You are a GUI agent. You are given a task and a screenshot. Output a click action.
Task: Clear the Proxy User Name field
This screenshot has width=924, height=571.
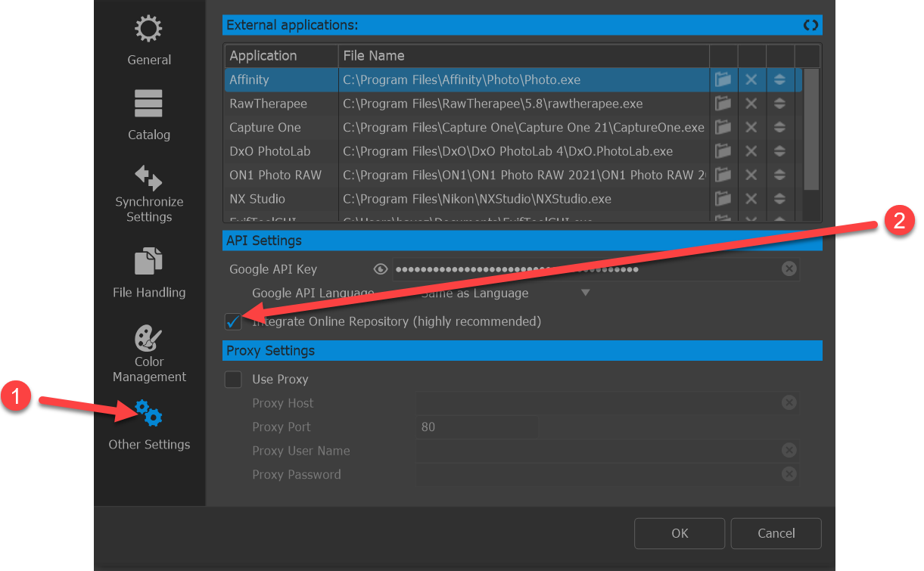[789, 451]
